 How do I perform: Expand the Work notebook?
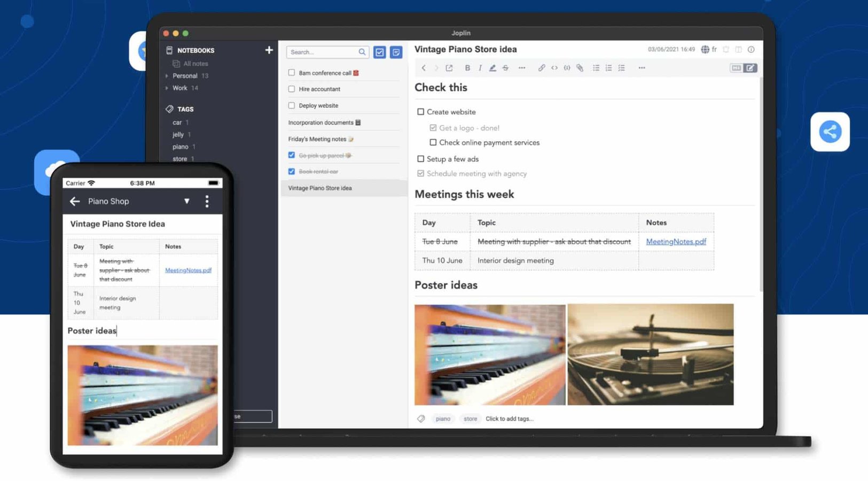(x=167, y=88)
